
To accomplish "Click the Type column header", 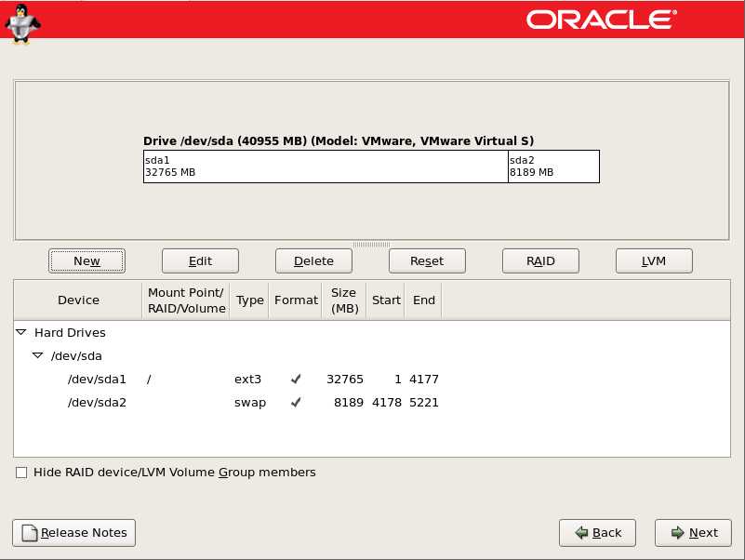I will point(249,300).
